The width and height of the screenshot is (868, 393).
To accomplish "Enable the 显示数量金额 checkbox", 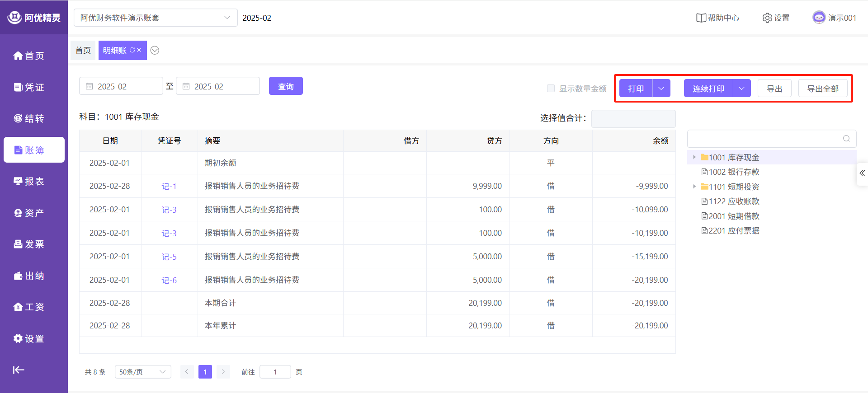I will [551, 89].
